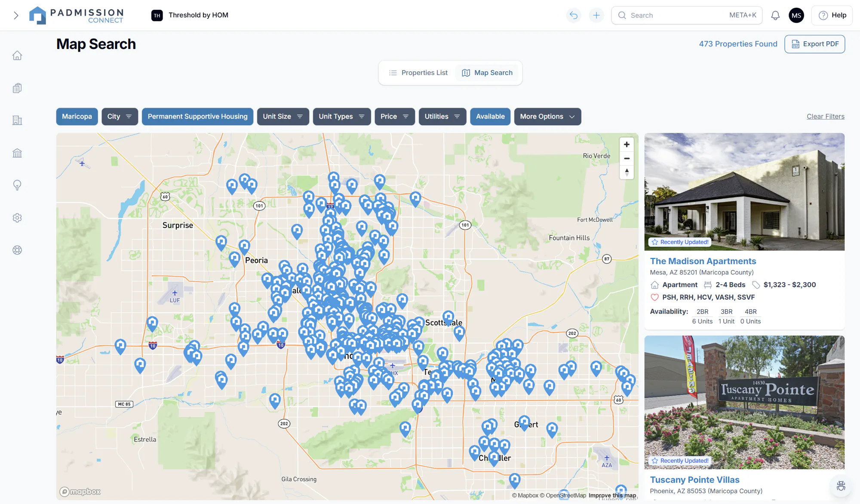Image resolution: width=860 pixels, height=504 pixels.
Task: Export results with the Export PDF button
Action: [x=814, y=44]
